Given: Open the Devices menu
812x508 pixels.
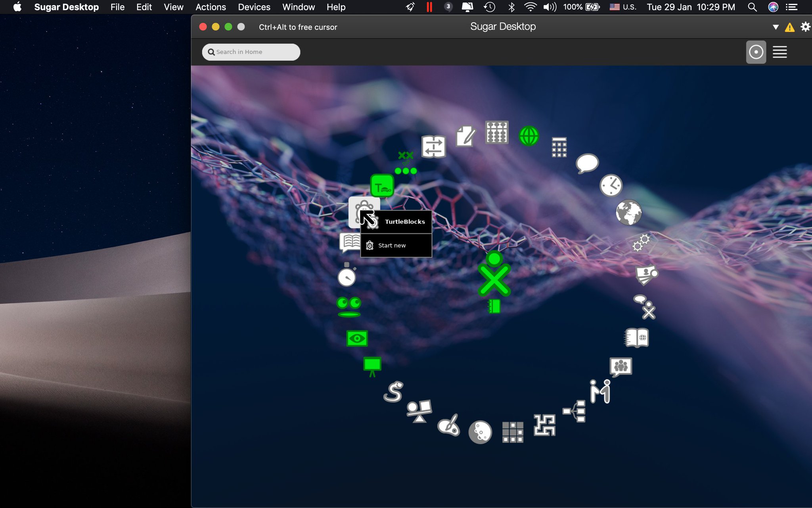Looking at the screenshot, I should (x=254, y=7).
